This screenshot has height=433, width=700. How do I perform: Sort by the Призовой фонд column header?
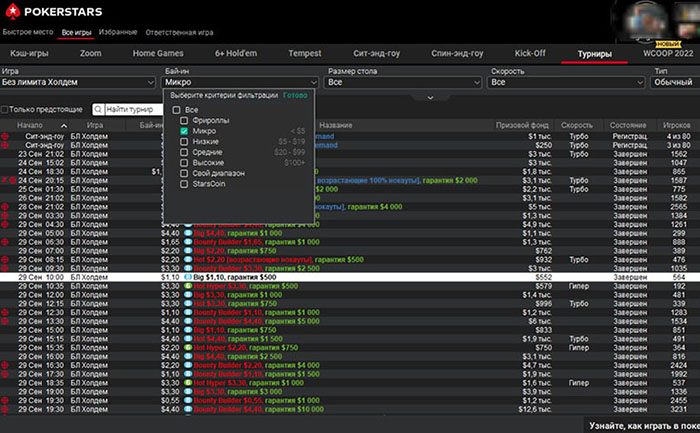click(522, 125)
